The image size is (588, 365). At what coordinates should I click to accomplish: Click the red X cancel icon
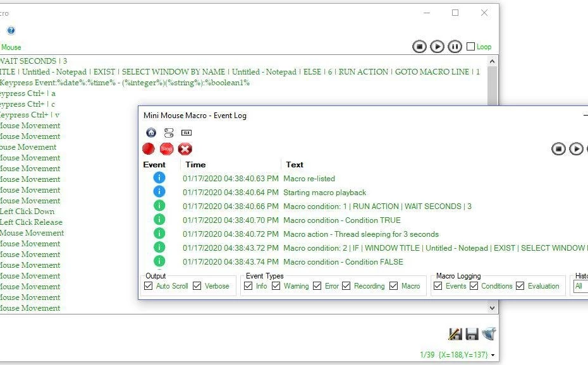click(x=185, y=149)
